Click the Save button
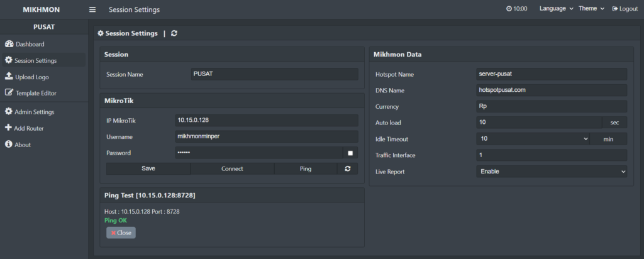The image size is (644, 259). (x=148, y=168)
